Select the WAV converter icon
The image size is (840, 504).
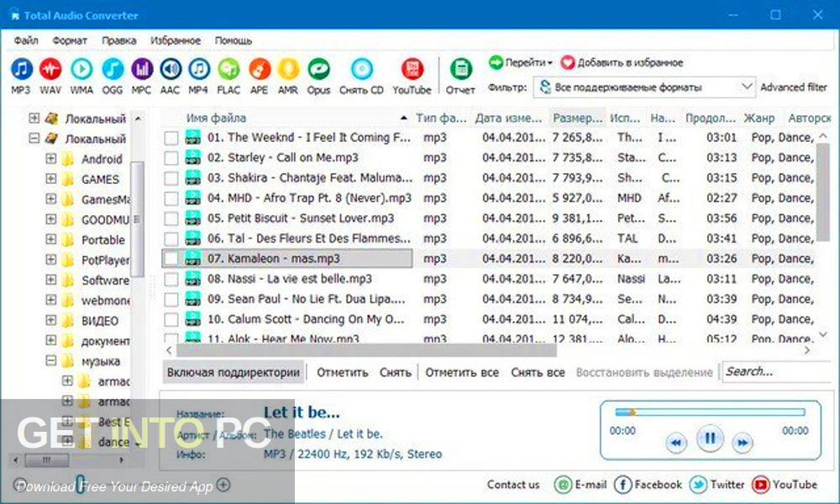click(x=50, y=70)
